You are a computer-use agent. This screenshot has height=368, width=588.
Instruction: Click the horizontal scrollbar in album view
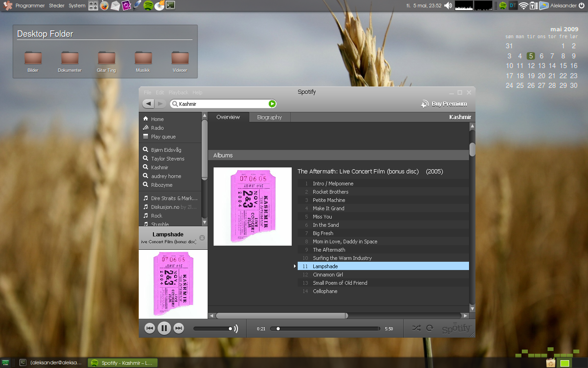click(282, 316)
